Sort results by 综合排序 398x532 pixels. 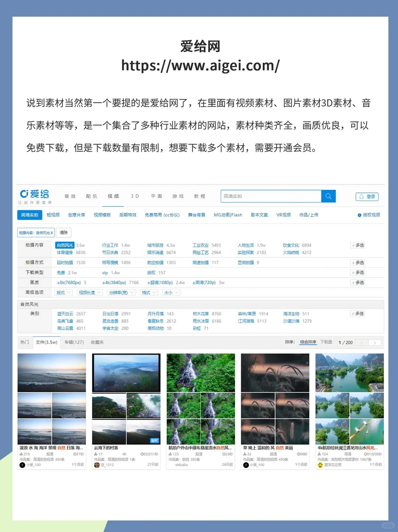[308, 342]
